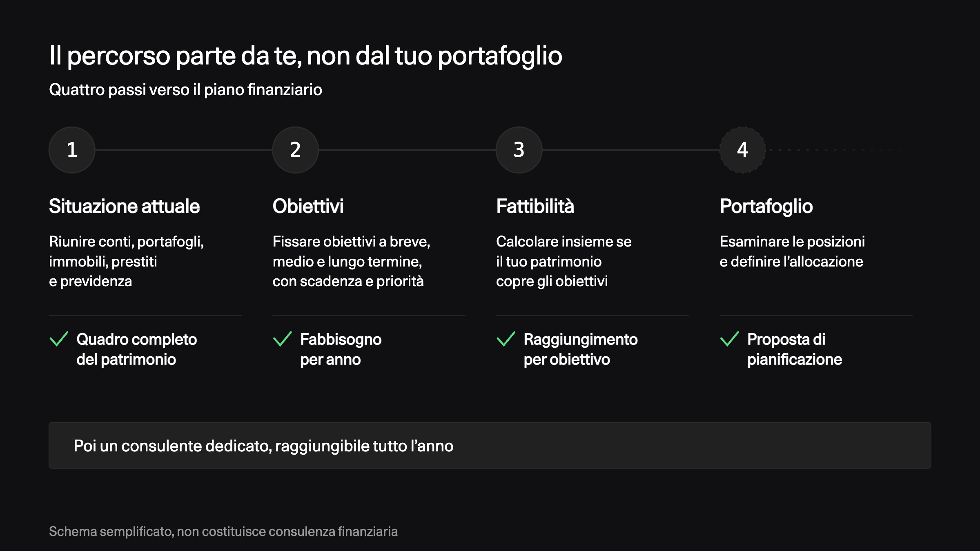Click connector line between steps 1 and 2
Screen dimensions: 980x551
(184, 150)
